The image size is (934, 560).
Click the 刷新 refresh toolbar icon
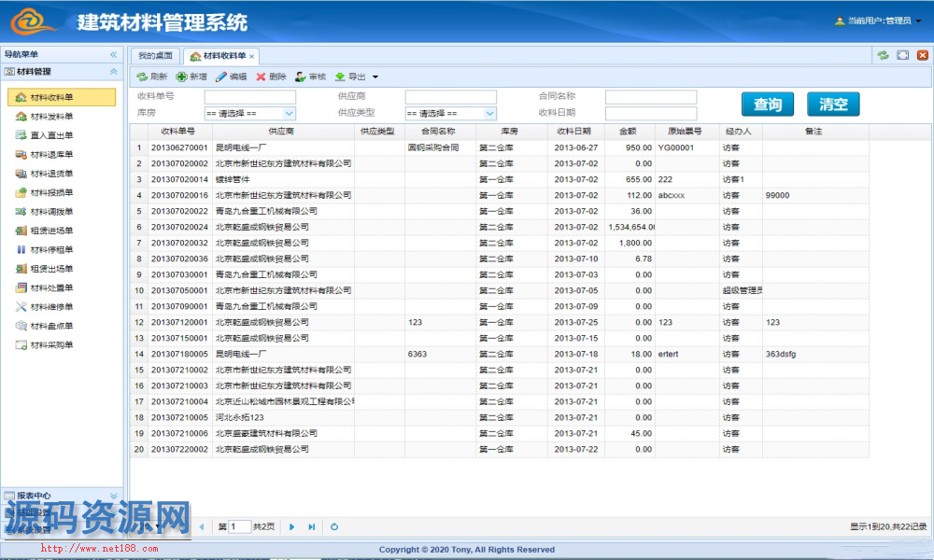click(x=142, y=77)
